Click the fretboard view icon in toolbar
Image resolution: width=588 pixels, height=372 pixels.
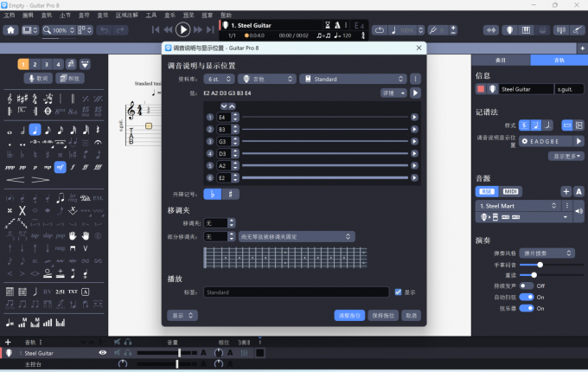tap(509, 30)
